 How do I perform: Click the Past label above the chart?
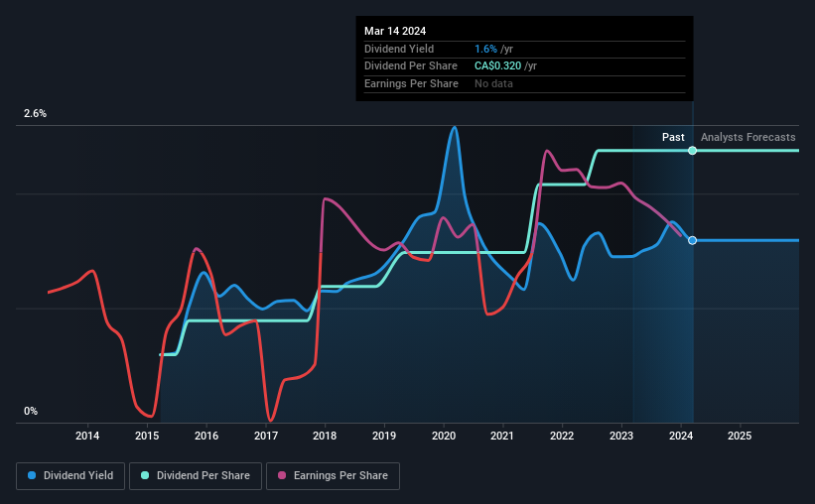(673, 137)
